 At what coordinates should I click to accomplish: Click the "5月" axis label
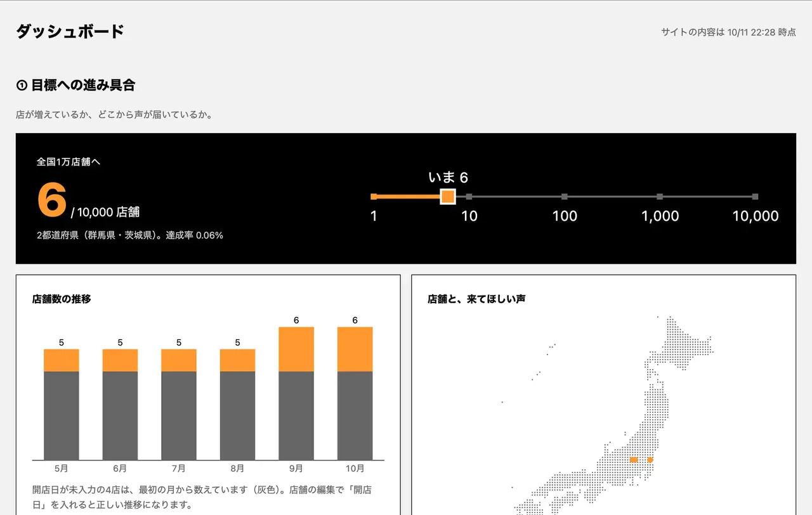[x=62, y=469]
